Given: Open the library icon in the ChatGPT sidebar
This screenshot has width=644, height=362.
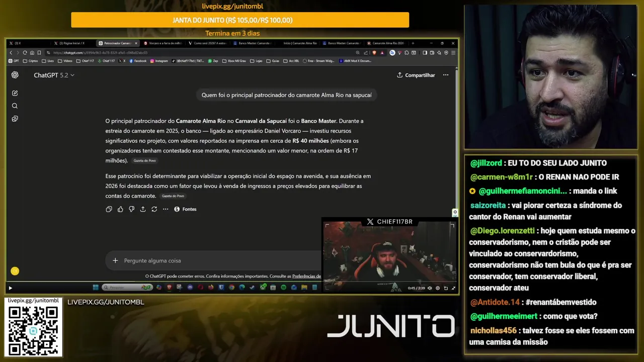Looking at the screenshot, I should coord(15,119).
